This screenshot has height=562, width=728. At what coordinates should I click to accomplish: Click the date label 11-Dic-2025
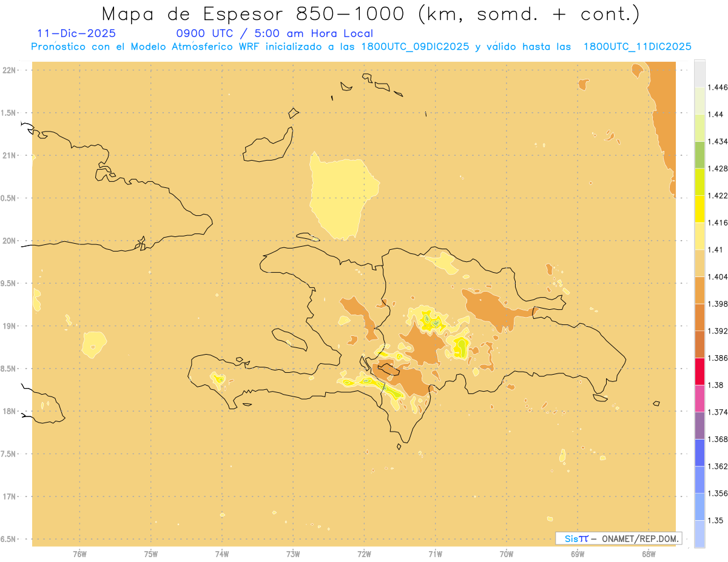click(x=76, y=33)
